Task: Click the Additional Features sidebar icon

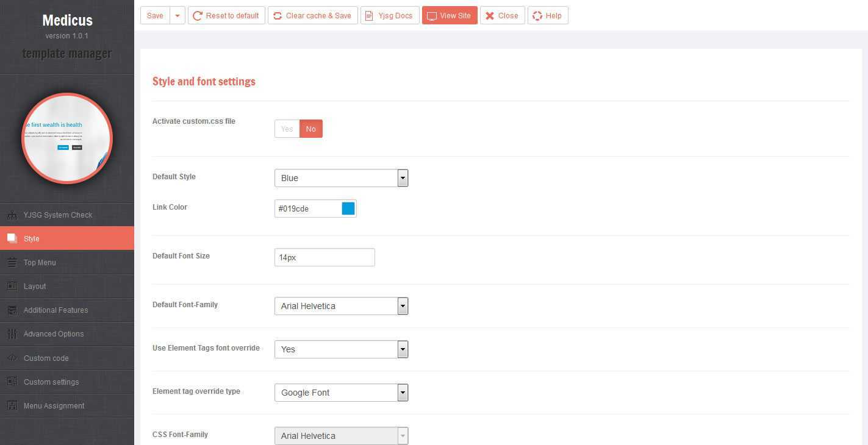Action: (12, 310)
